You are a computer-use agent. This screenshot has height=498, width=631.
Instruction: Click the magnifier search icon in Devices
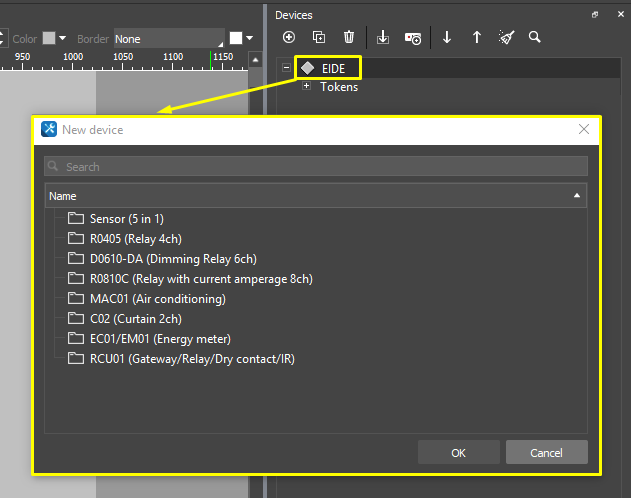(x=535, y=37)
